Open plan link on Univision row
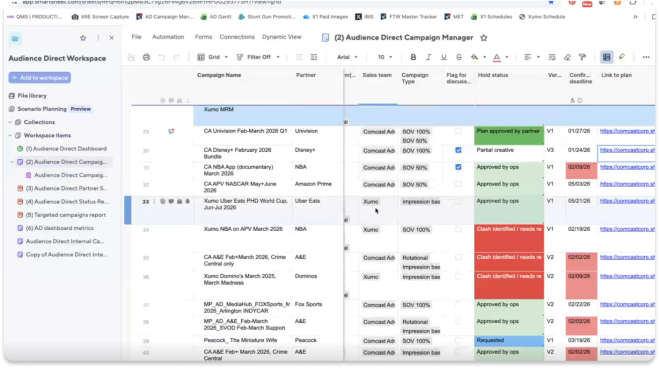 (627, 131)
